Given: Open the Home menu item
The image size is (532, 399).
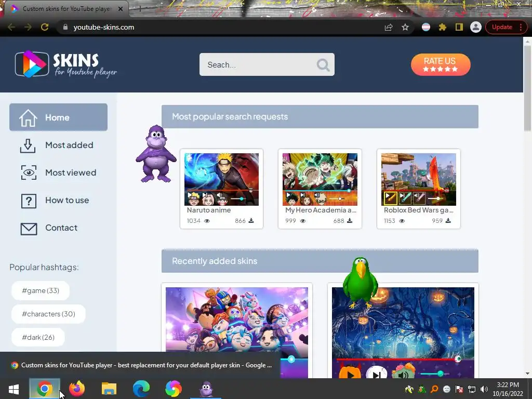Looking at the screenshot, I should [58, 117].
